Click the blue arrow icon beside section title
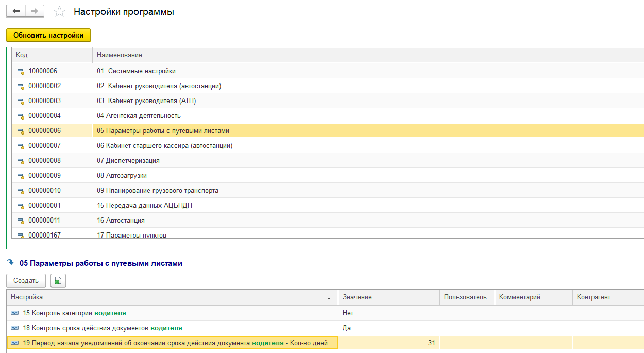The width and height of the screenshot is (644, 353). click(11, 263)
